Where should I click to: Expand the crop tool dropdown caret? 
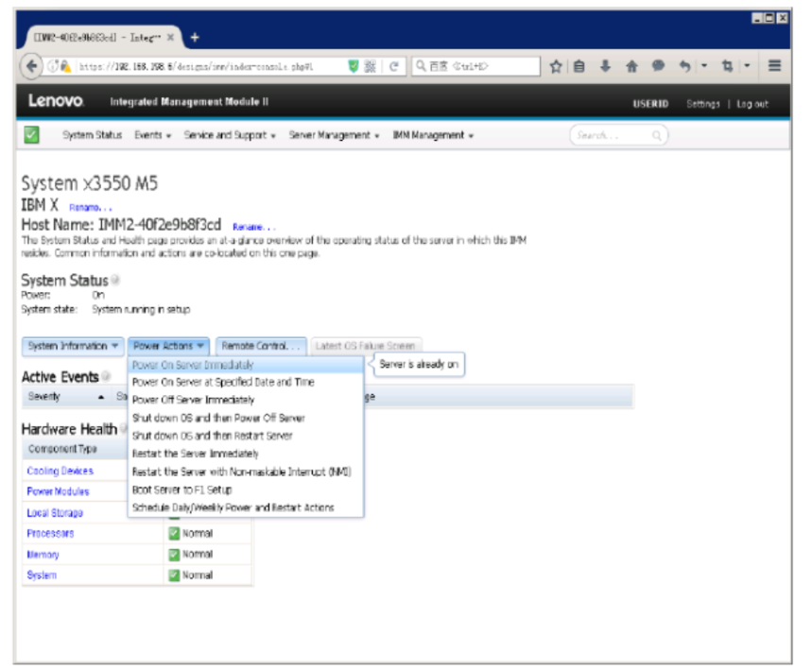pyautogui.click(x=748, y=66)
